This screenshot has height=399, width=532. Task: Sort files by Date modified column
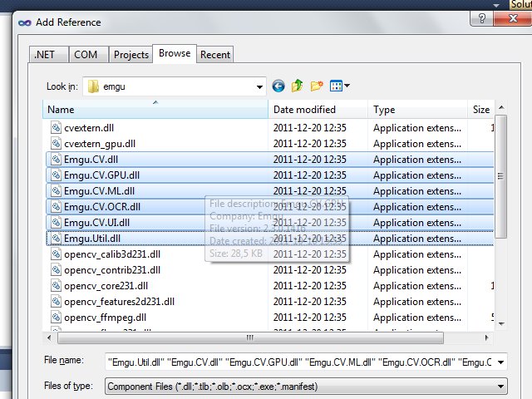coord(318,110)
